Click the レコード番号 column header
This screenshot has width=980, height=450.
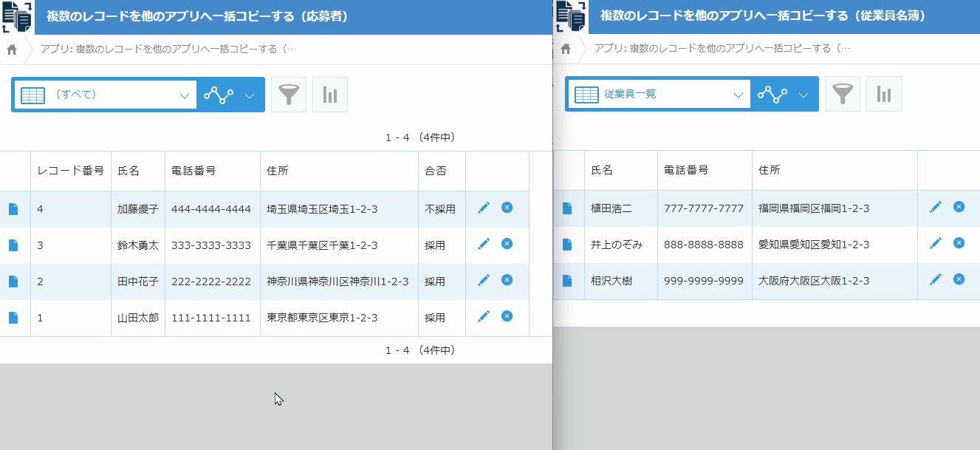click(x=70, y=171)
